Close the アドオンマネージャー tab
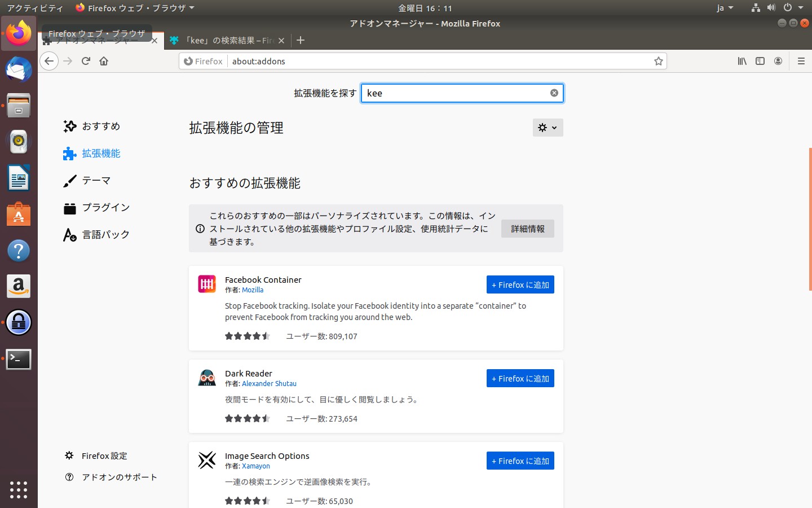Image resolution: width=812 pixels, height=508 pixels. point(154,41)
